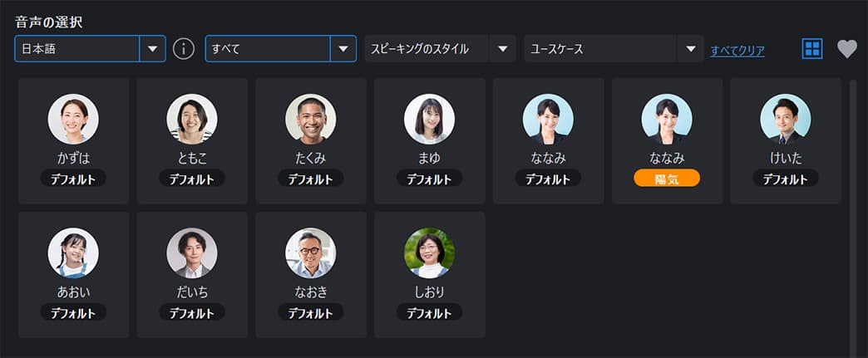
Task: Open the 日本語 language dropdown
Action: (x=90, y=49)
